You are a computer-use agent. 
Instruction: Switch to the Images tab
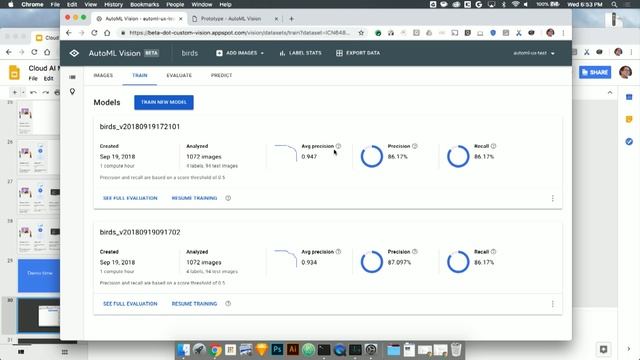point(103,76)
